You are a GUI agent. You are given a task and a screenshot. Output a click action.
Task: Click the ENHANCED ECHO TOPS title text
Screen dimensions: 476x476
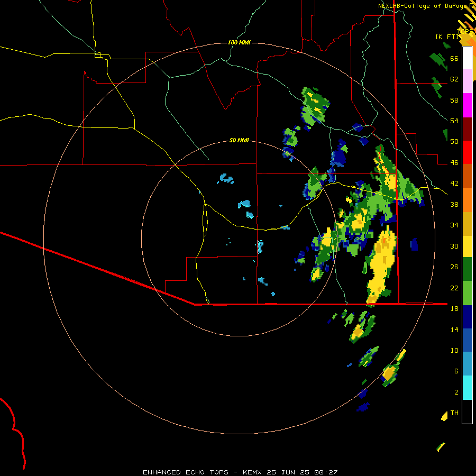(186, 472)
